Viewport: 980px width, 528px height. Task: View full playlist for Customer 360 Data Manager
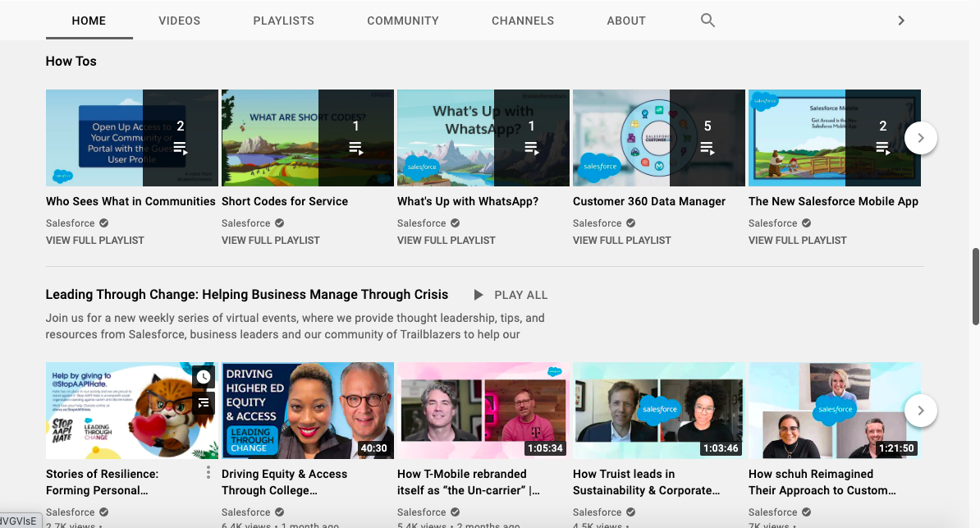click(622, 241)
